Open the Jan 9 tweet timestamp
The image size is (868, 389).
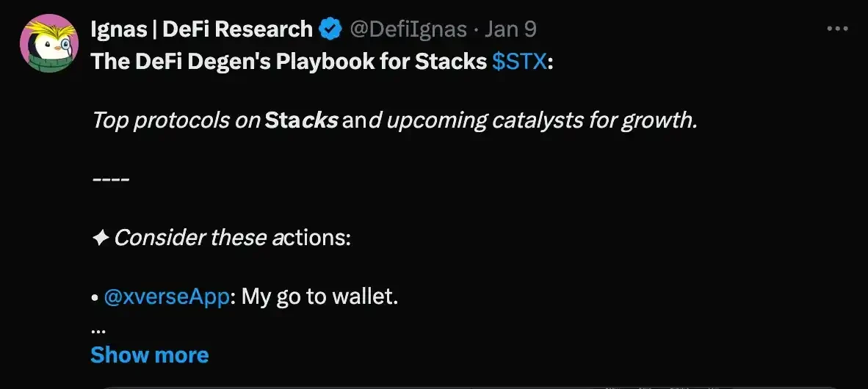513,29
